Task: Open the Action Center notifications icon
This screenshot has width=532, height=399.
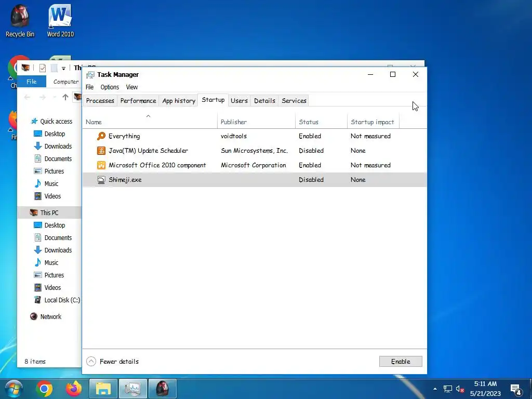Action: pyautogui.click(x=516, y=389)
